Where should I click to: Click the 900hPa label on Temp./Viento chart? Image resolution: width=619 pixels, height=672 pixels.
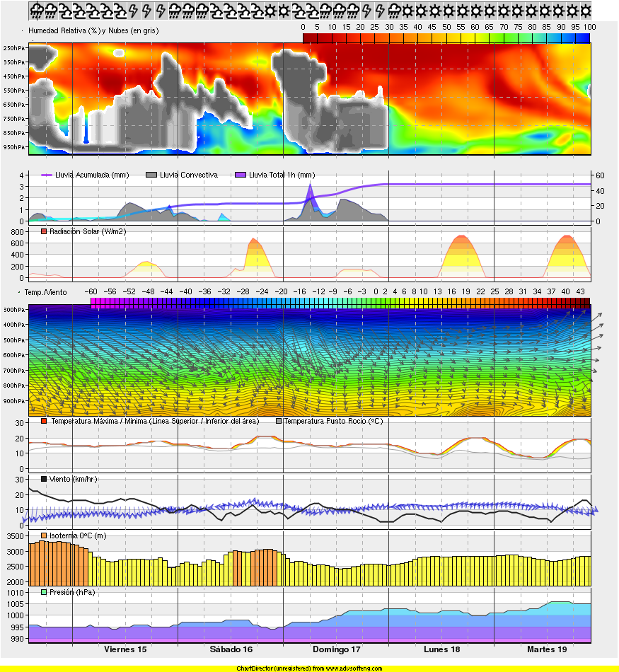[x=14, y=400]
